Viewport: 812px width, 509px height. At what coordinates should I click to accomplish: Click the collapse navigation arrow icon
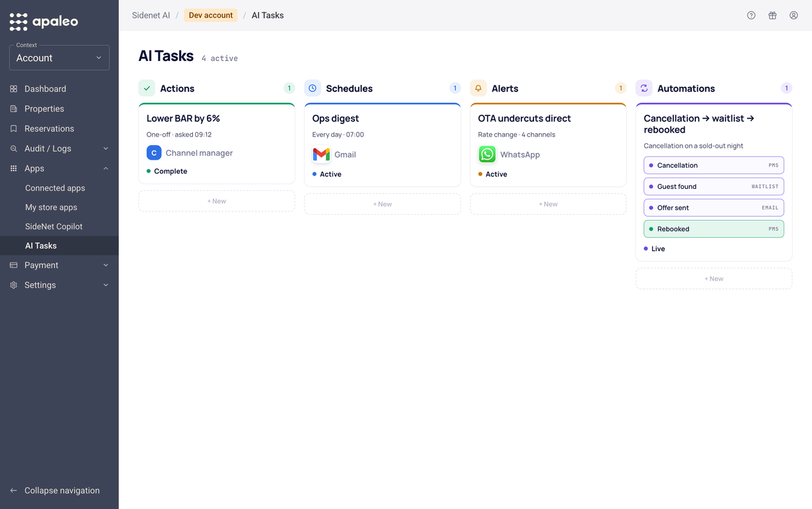[x=13, y=490]
